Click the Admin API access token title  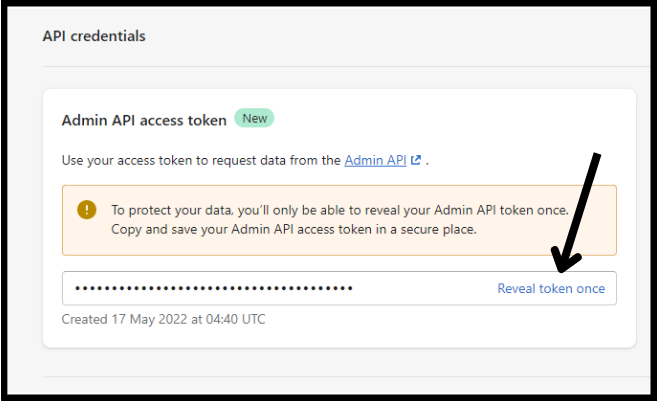click(x=144, y=121)
